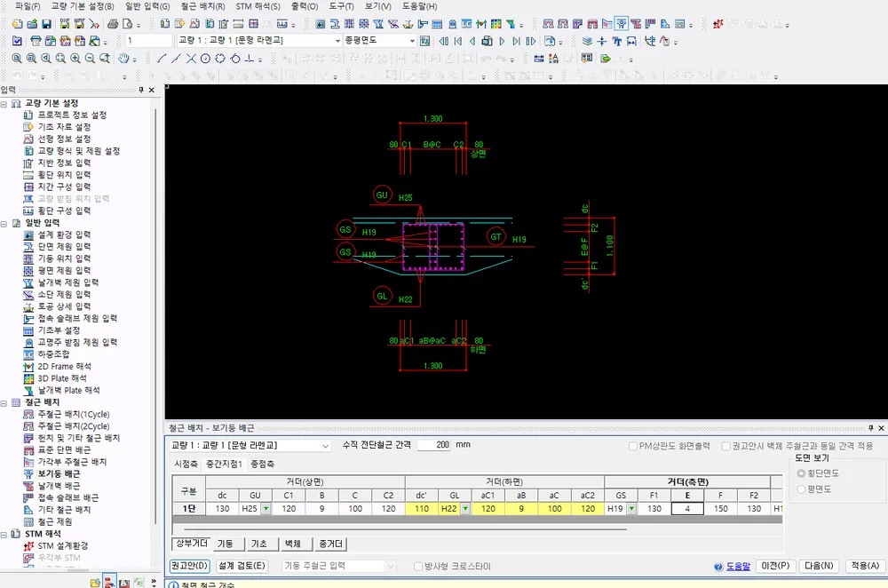Click the blue checkbox icon at the start of the second toolbar row

coord(17,41)
